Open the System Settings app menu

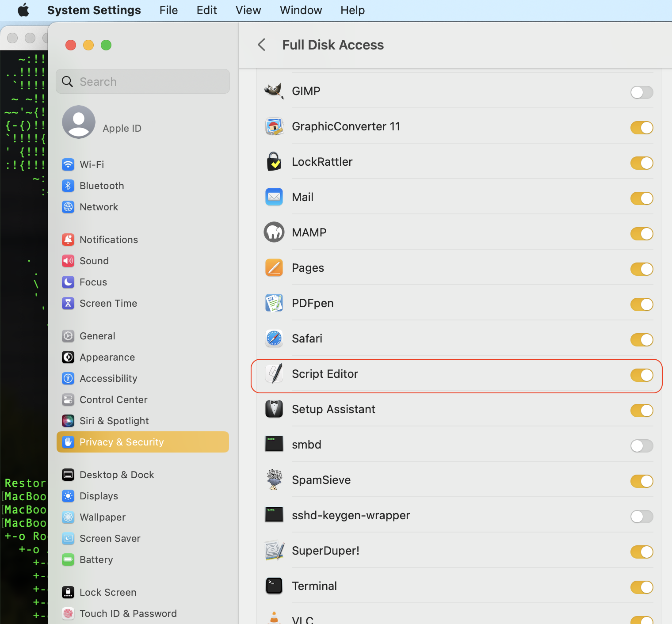point(94,10)
